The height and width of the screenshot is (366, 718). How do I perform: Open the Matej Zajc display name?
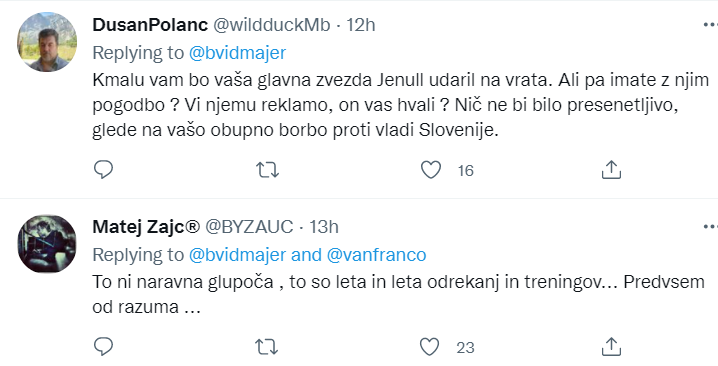[x=147, y=226]
